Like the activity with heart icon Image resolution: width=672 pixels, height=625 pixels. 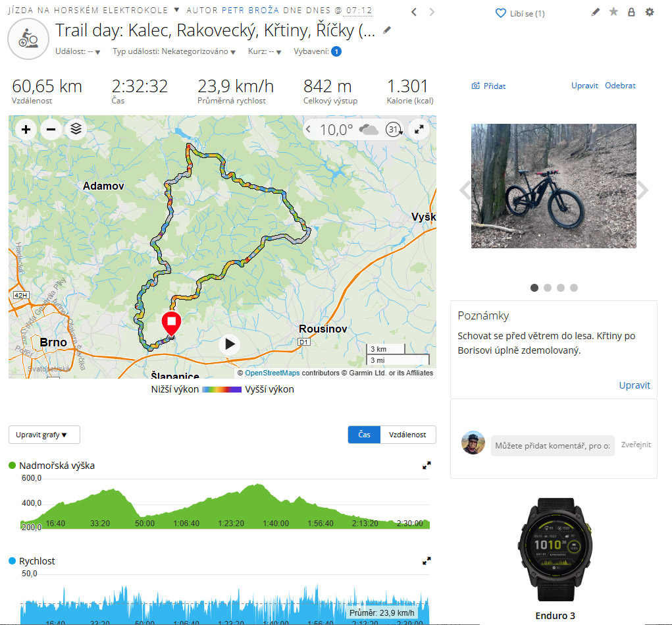[x=500, y=13]
